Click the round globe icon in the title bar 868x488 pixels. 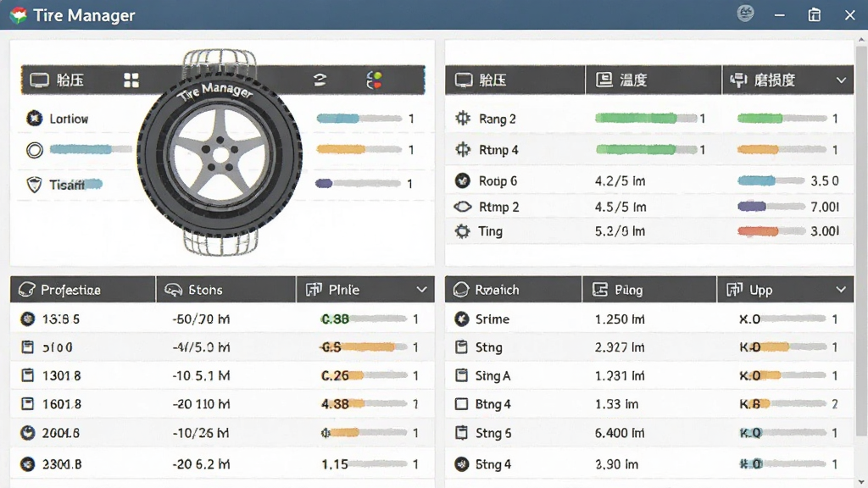click(x=746, y=14)
